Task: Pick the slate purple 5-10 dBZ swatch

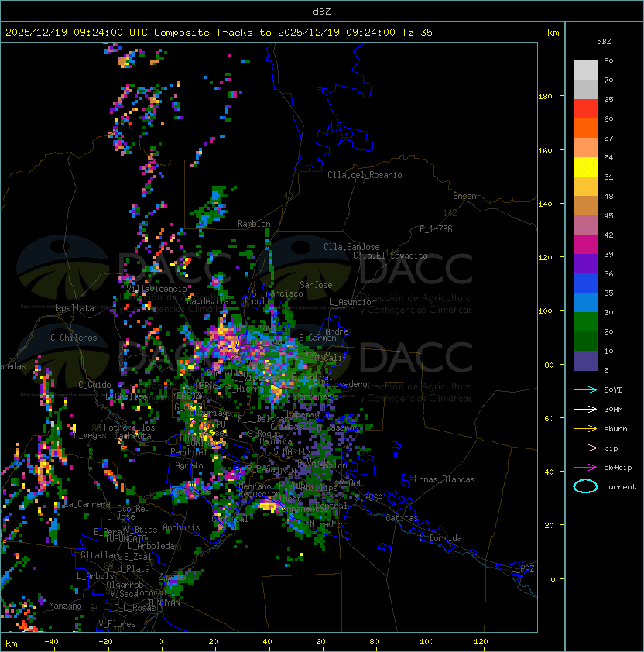Action: point(585,361)
